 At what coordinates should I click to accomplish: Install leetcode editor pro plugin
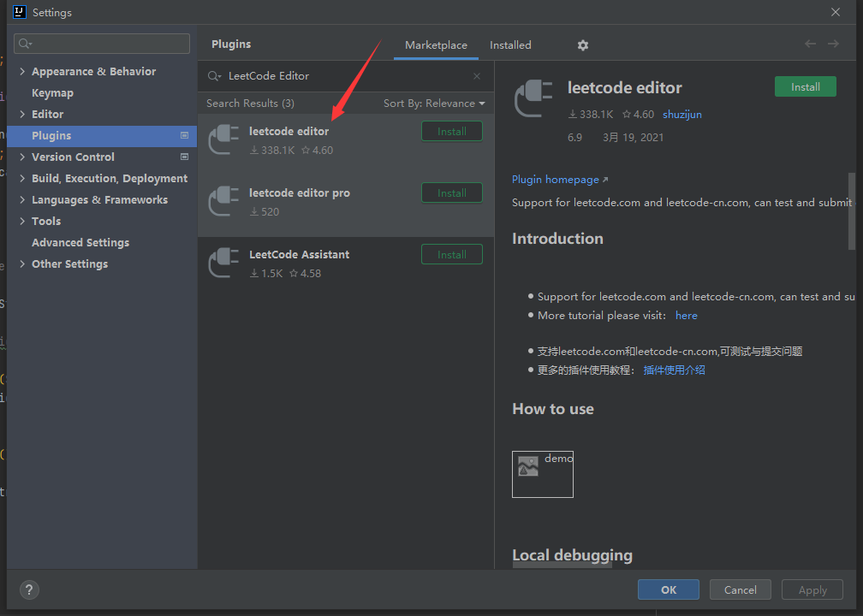point(452,193)
